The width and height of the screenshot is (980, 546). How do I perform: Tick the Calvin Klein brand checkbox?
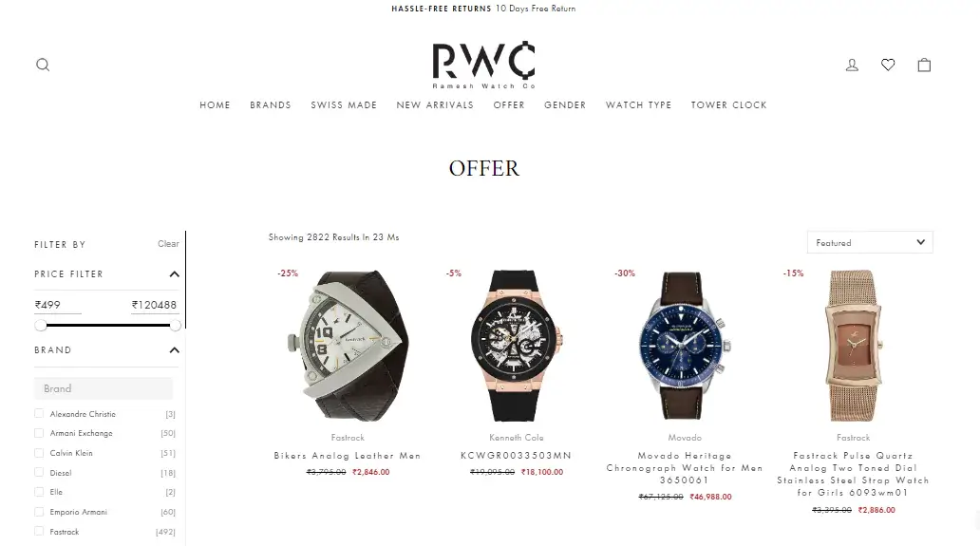coord(39,452)
